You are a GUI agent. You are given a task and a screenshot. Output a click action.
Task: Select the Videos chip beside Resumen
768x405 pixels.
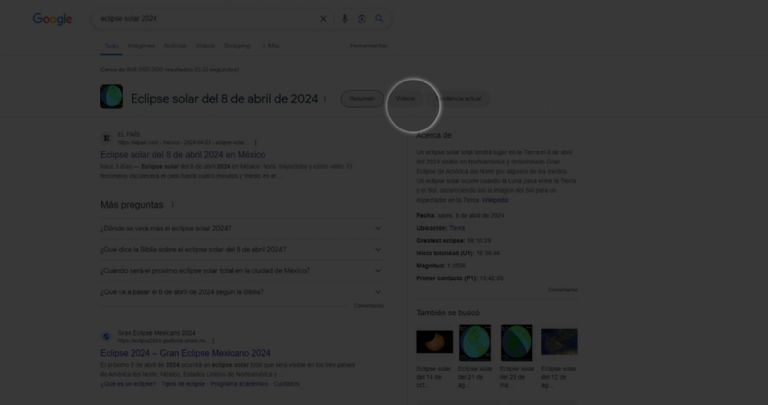click(405, 99)
